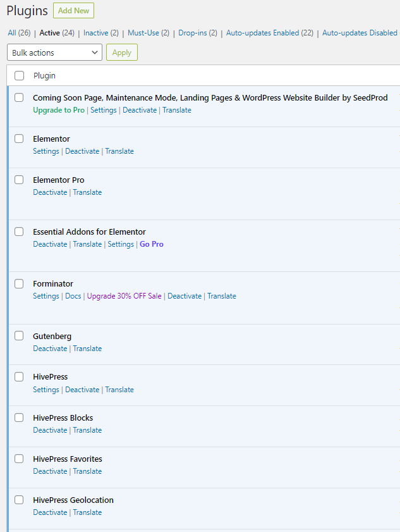
Task: Deactivate HivePress Favorites
Action: (x=50, y=472)
